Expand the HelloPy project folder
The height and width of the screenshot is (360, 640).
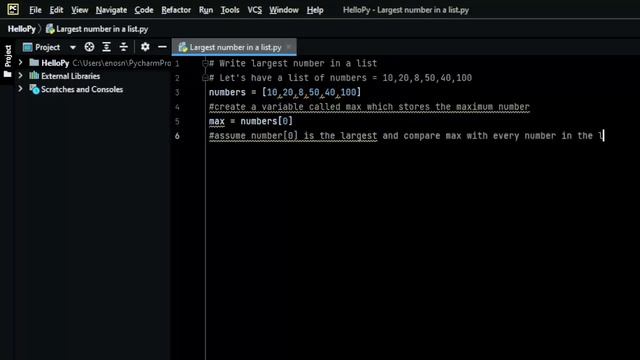[x=20, y=63]
